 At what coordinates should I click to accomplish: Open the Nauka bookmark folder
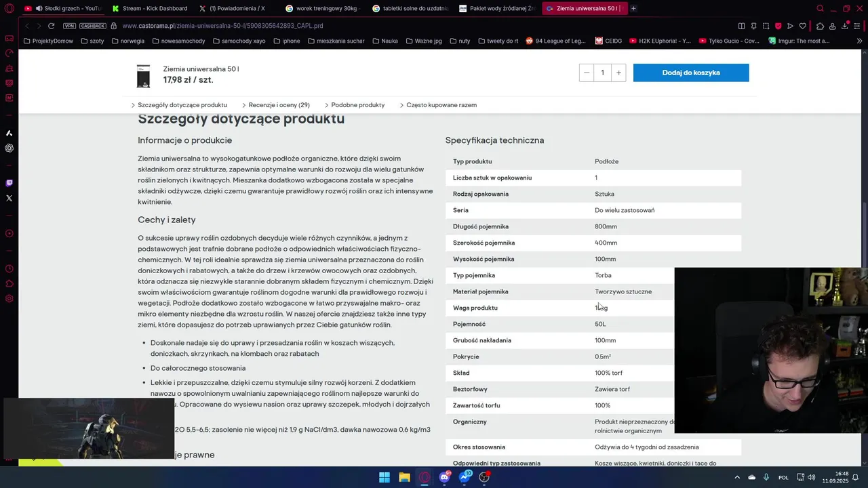coord(385,41)
